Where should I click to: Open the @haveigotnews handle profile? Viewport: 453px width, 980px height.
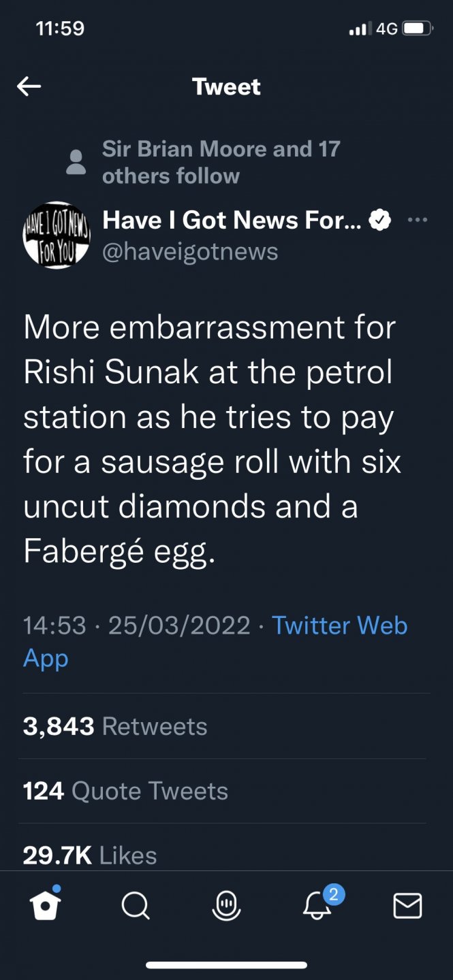coord(190,251)
